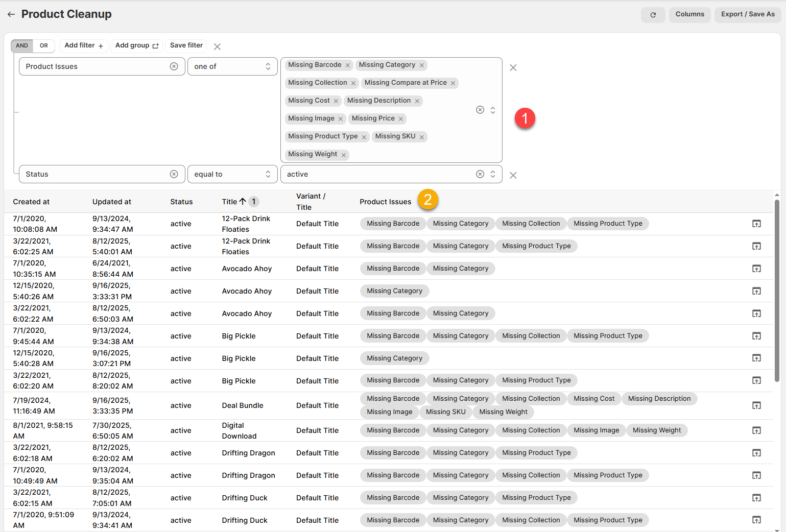Click the back arrow beside Product Cleanup
Viewport: 786px width, 532px height.
point(11,14)
